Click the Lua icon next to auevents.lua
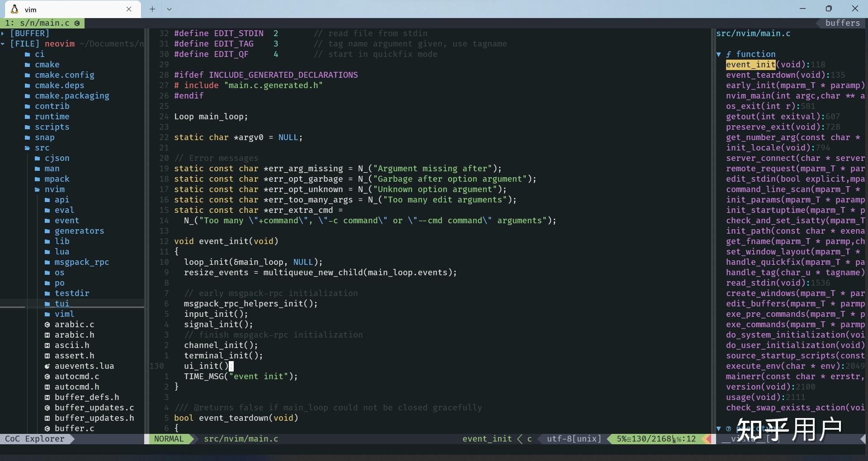This screenshot has height=461, width=868. click(x=47, y=366)
